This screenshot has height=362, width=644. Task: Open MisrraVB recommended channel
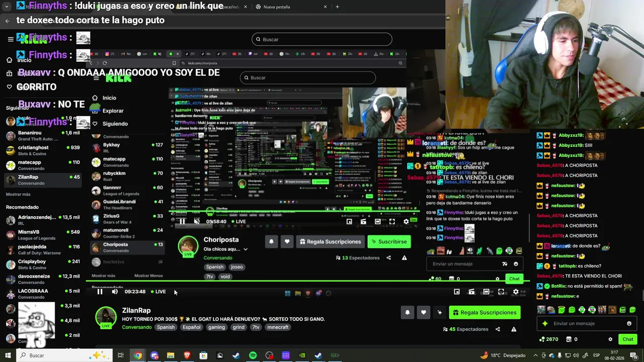[x=42, y=235]
